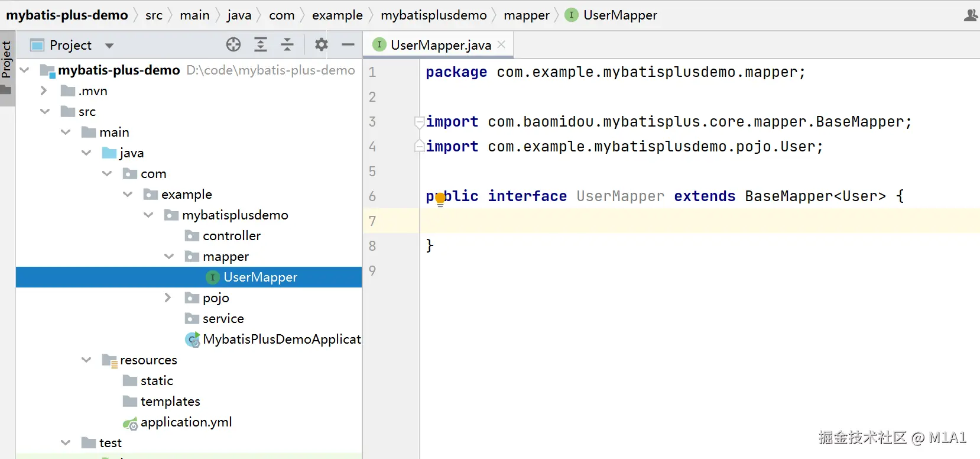The image size is (980, 459).
Task: Click com in the breadcrumb
Action: click(281, 15)
